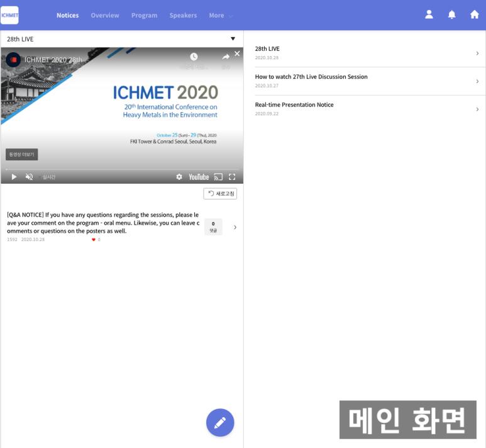Open Q&A notice chevron arrow
This screenshot has width=486, height=448.
235,227
